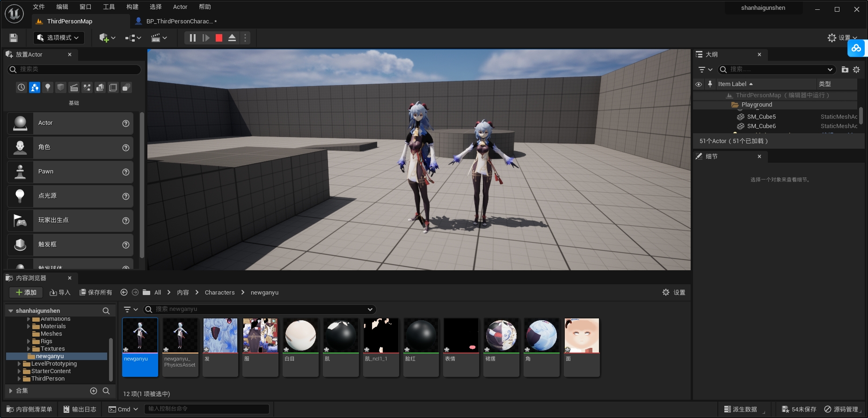Select the 裙摆 material thumbnail
This screenshot has height=418, width=868.
pyautogui.click(x=501, y=347)
